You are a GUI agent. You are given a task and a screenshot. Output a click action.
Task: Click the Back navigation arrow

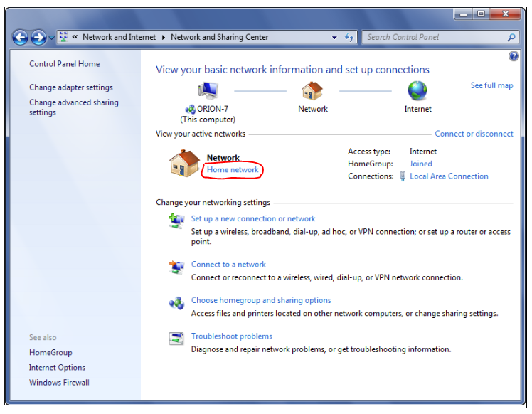point(20,37)
